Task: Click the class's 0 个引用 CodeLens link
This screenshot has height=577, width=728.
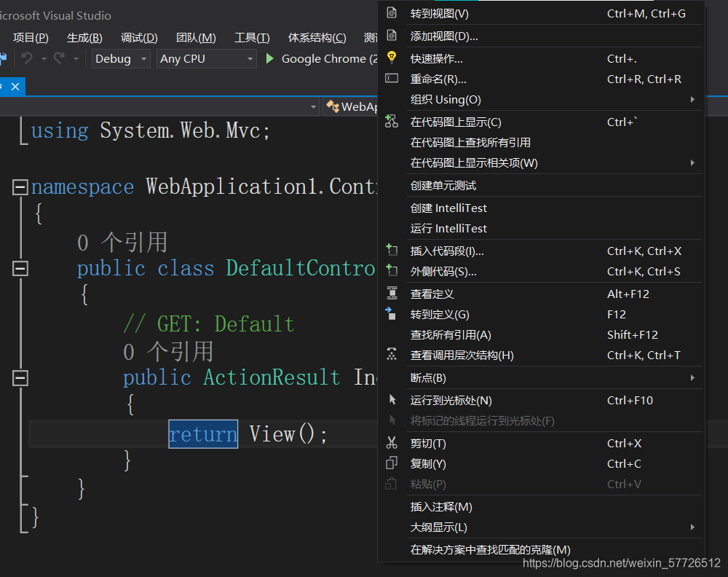Action: click(122, 243)
